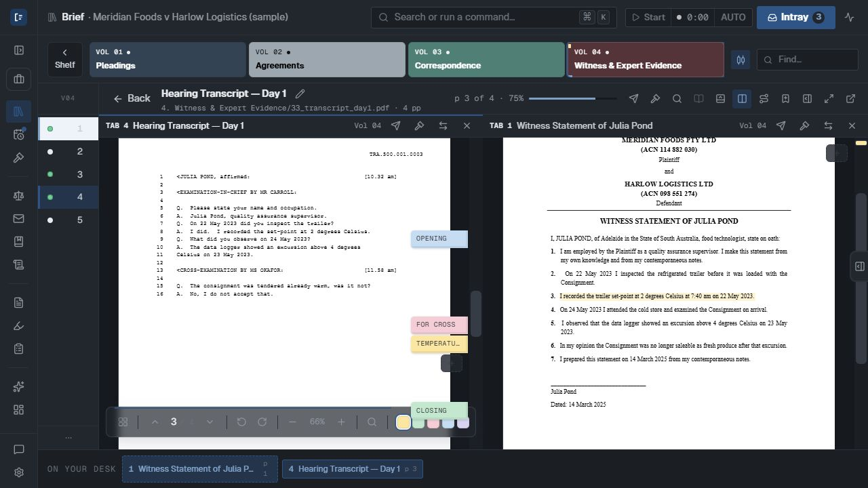Pin document using the top toolbar pin icon

(655, 98)
